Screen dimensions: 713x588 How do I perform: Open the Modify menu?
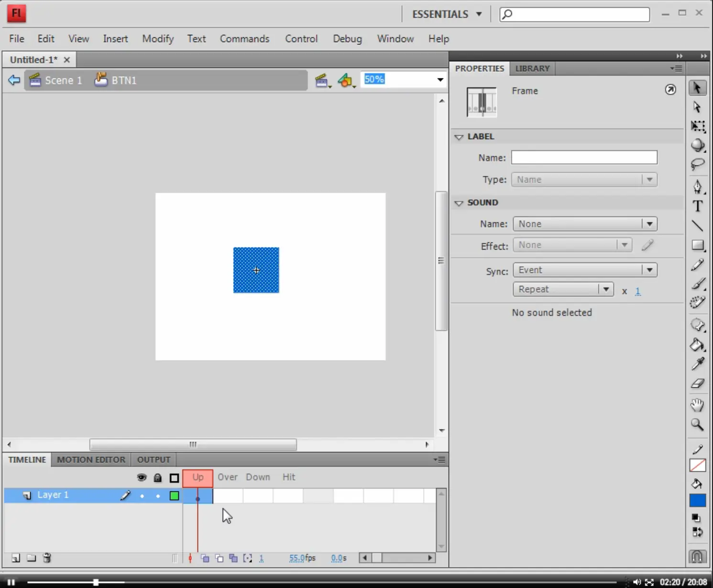point(158,39)
